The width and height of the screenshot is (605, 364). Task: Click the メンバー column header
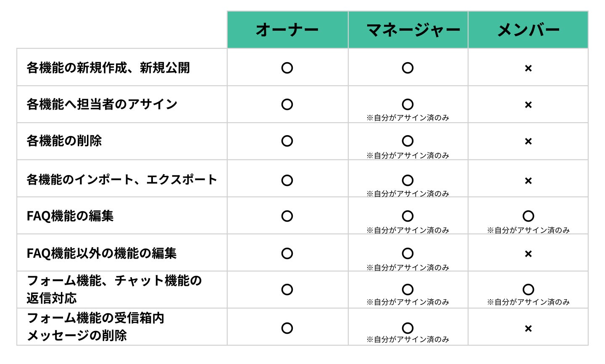528,30
